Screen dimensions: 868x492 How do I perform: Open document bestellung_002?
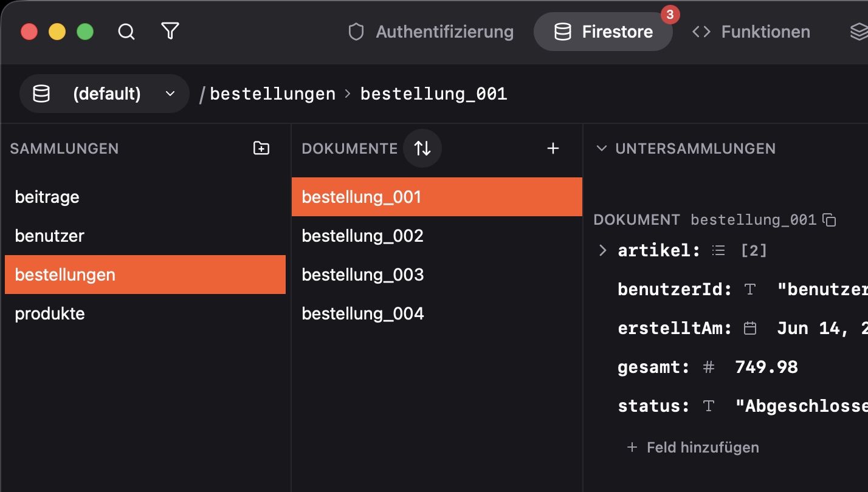click(437, 236)
